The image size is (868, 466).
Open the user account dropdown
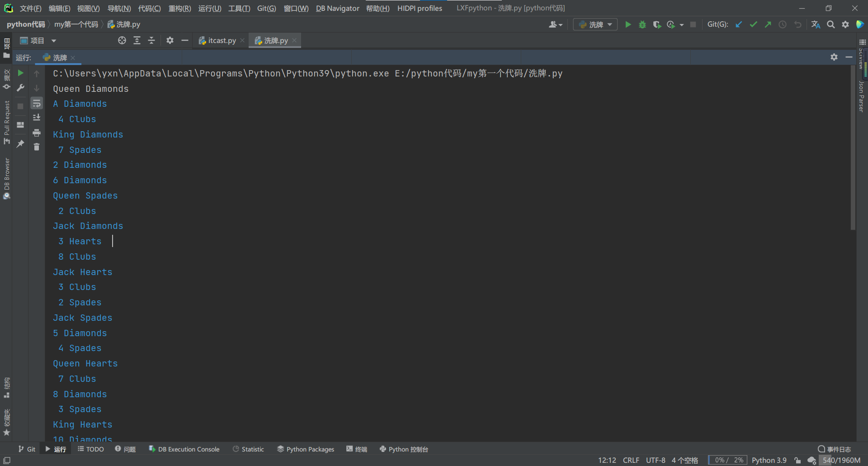pos(556,24)
